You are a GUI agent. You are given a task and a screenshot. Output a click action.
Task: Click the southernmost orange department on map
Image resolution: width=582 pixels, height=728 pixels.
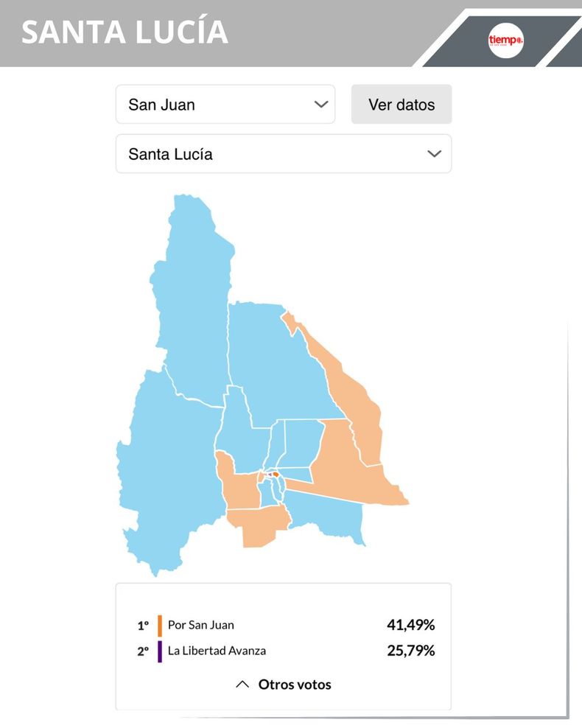pos(258,527)
